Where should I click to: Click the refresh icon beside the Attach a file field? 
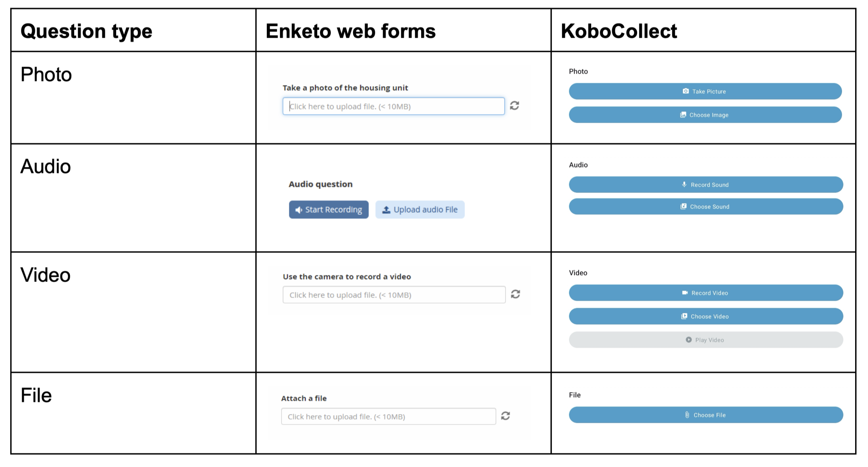click(x=505, y=416)
